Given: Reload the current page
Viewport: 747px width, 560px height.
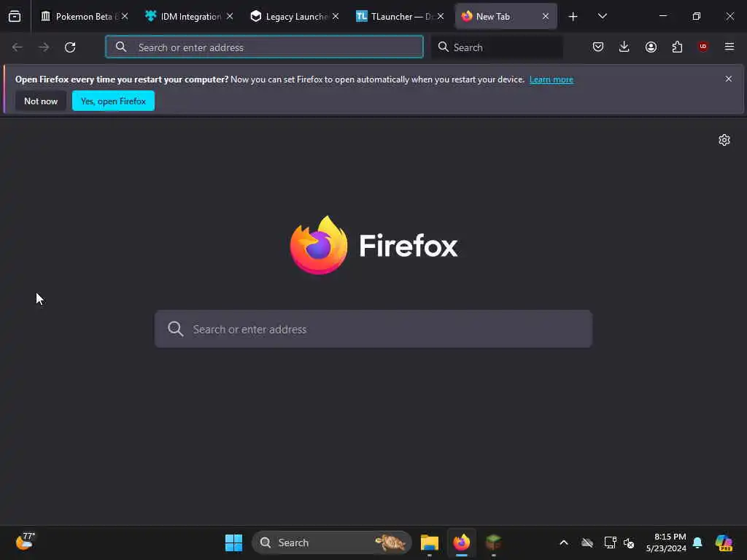Looking at the screenshot, I should pyautogui.click(x=70, y=47).
